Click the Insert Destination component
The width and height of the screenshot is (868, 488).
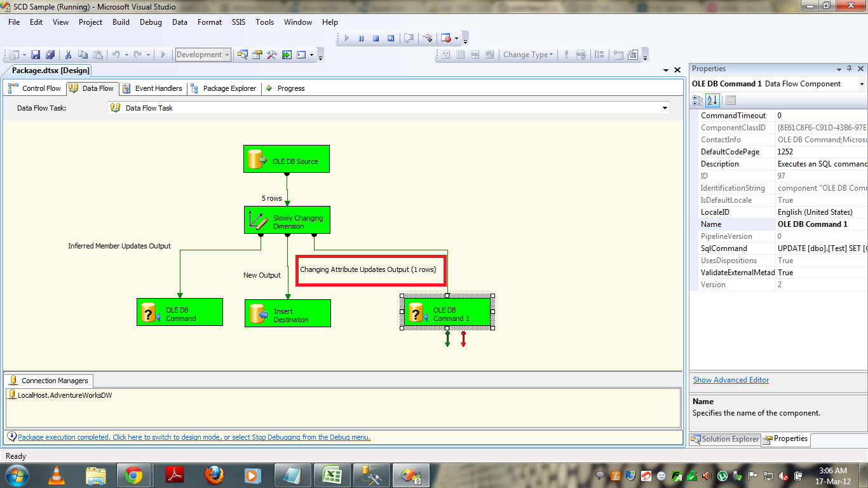[287, 314]
